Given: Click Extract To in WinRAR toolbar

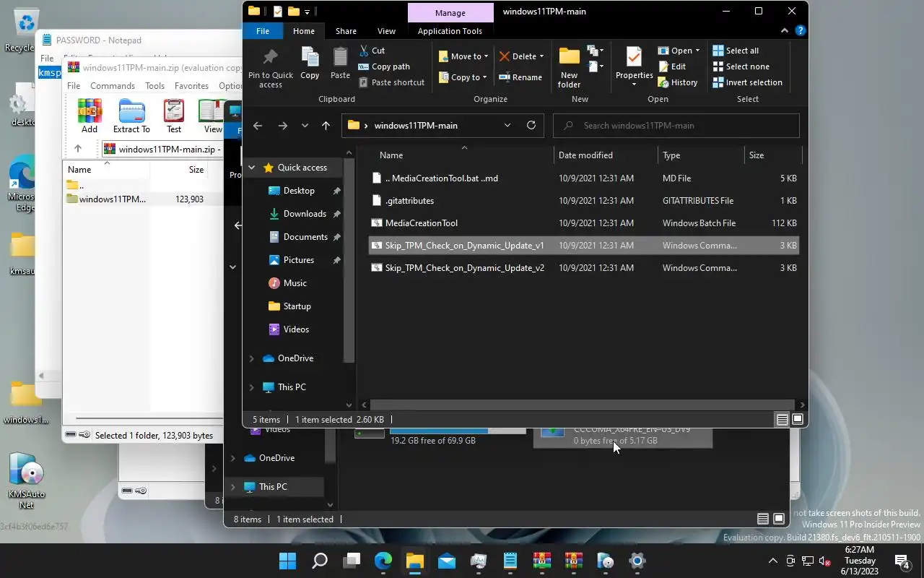Looking at the screenshot, I should (131, 116).
